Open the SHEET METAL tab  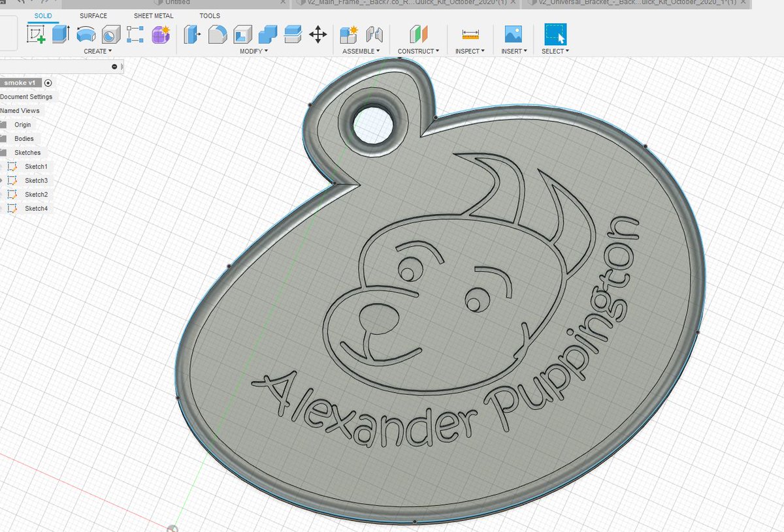(x=154, y=16)
